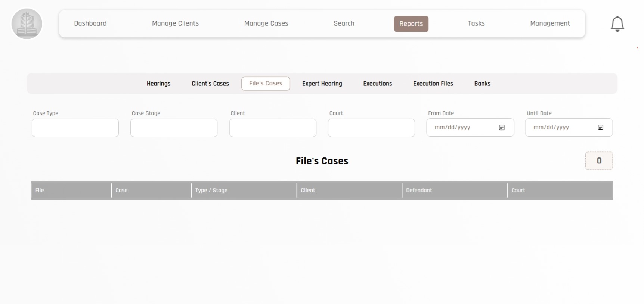Open the From Date calendar picker
The height and width of the screenshot is (304, 644).
(502, 128)
